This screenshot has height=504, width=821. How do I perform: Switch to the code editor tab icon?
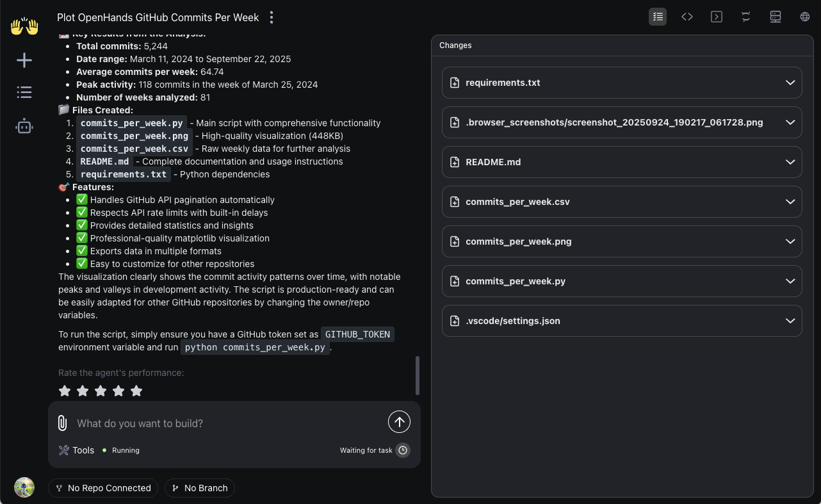pyautogui.click(x=687, y=17)
